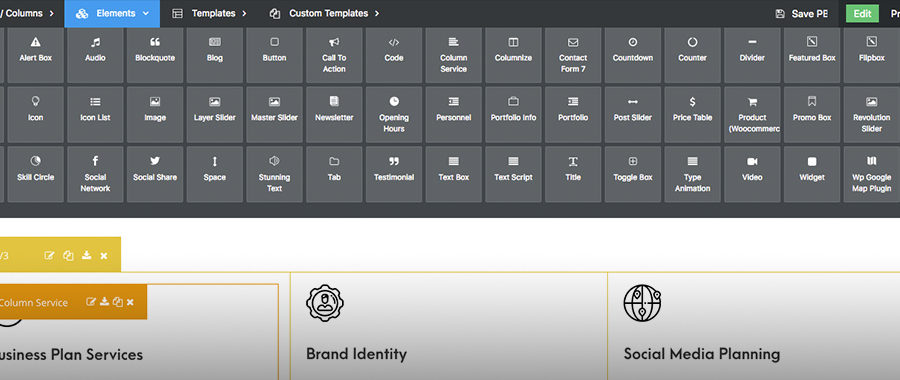The width and height of the screenshot is (900, 380).
Task: Insert a Button element
Action: pos(274,55)
